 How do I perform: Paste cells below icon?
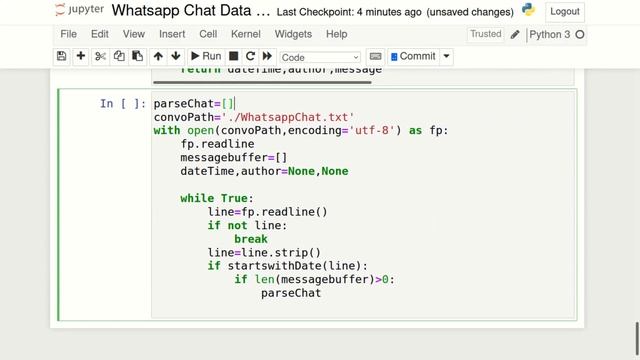(x=137, y=56)
